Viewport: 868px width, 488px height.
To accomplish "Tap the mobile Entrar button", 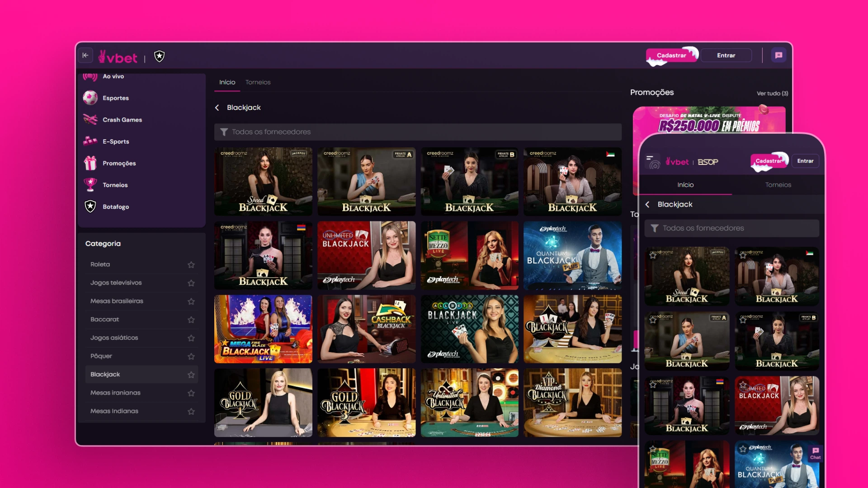I will 805,161.
